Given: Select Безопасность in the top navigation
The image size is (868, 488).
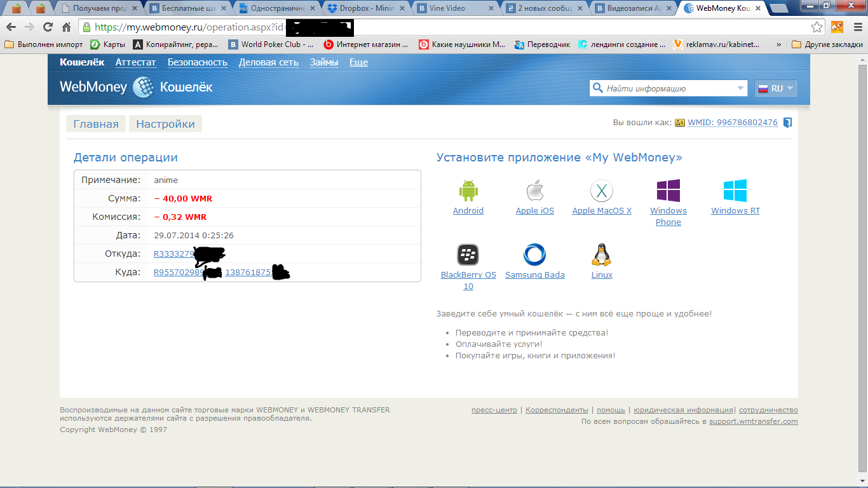Looking at the screenshot, I should pyautogui.click(x=198, y=62).
